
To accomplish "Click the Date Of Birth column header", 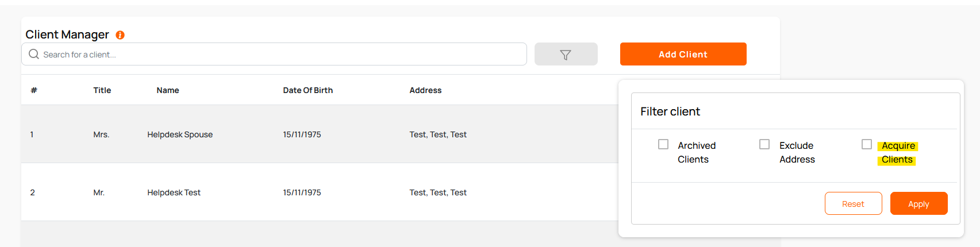I will tap(308, 90).
